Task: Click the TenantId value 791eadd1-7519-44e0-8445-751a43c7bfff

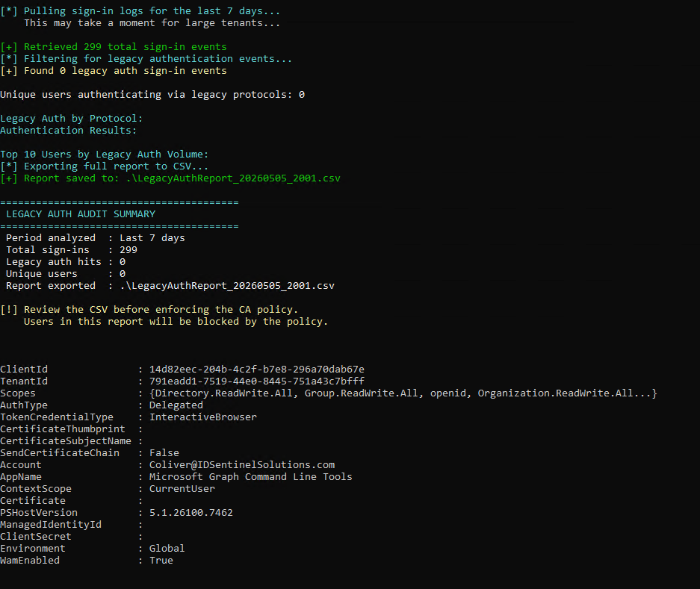Action: pyautogui.click(x=257, y=381)
